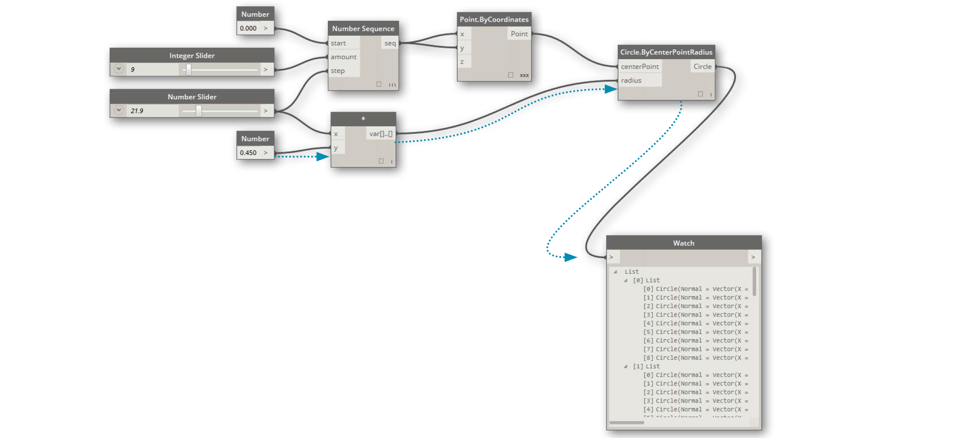The width and height of the screenshot is (980, 438).
Task: Toggle the preview checkbox on Number Sequence node
Action: point(378,84)
